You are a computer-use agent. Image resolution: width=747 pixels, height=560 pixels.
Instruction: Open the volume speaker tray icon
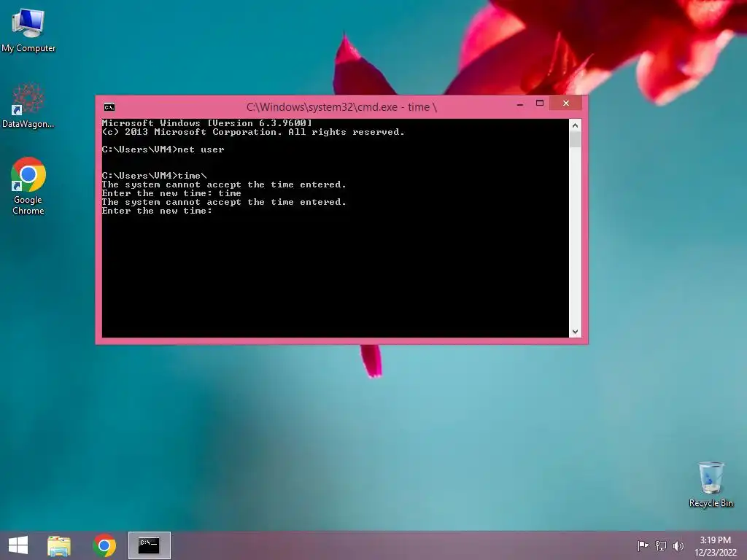(x=678, y=545)
